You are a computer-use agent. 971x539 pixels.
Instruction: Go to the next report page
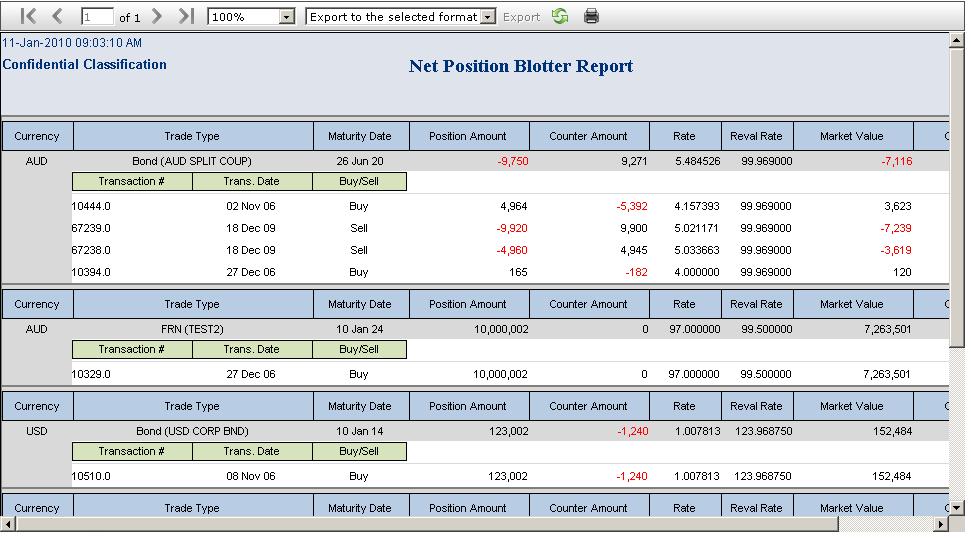point(157,16)
